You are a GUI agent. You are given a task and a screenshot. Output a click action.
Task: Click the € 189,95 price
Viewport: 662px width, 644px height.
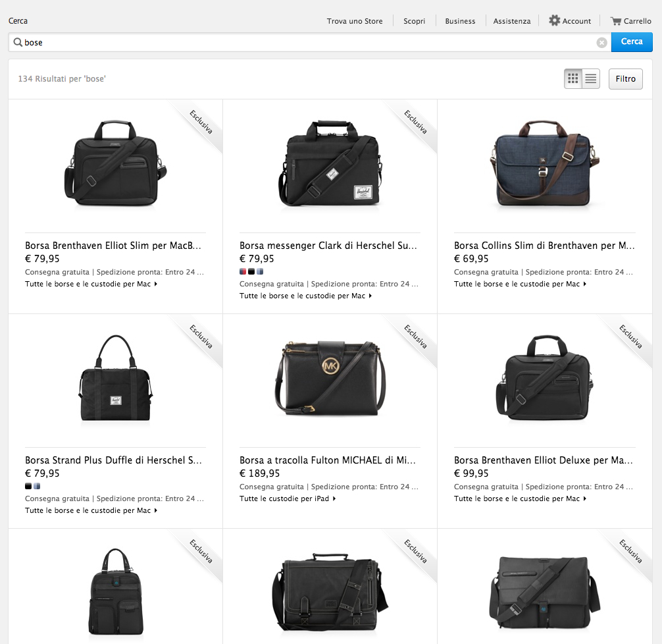pyautogui.click(x=260, y=473)
